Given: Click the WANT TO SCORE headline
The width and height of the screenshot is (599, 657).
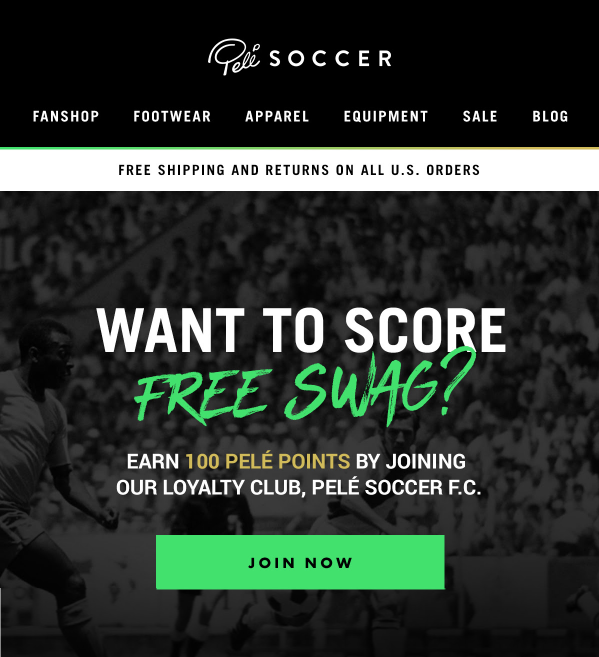Looking at the screenshot, I should 302,331.
